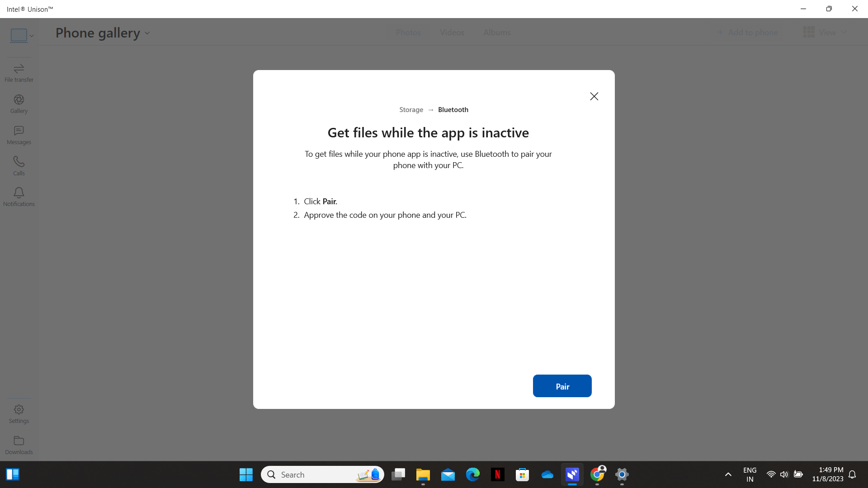Click the blue Pair button
This screenshot has height=488, width=868.
tap(562, 386)
